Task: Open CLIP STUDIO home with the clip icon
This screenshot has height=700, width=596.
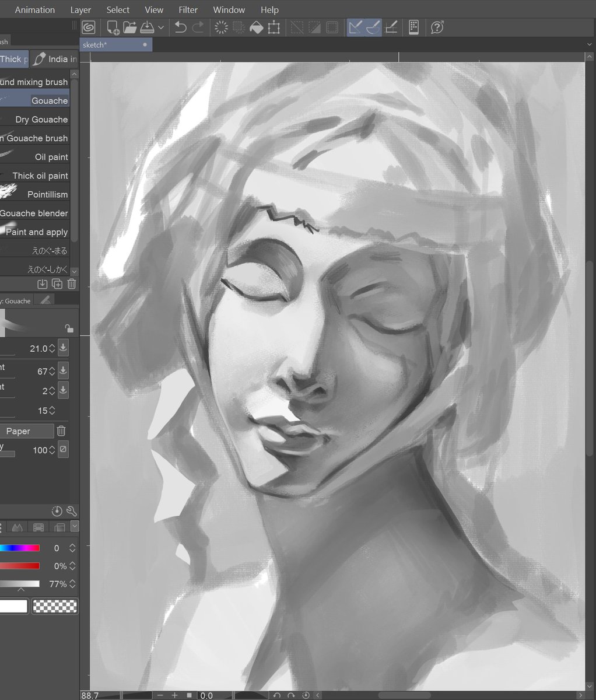Action: click(x=89, y=27)
